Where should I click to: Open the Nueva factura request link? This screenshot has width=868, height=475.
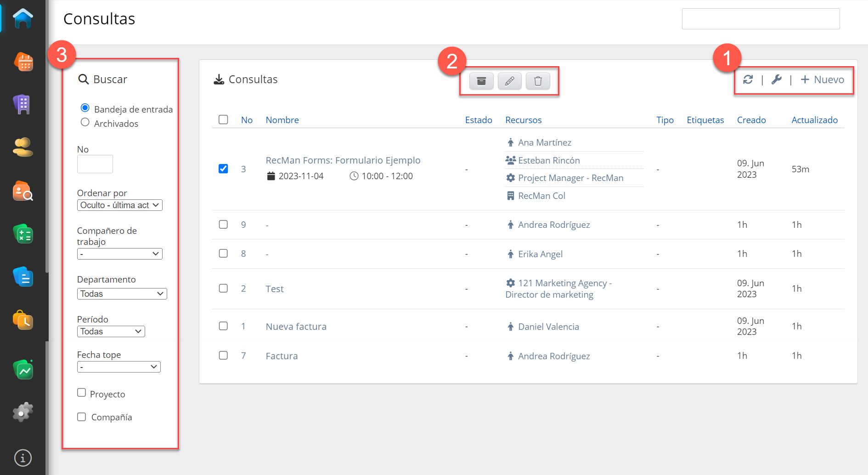pyautogui.click(x=296, y=327)
